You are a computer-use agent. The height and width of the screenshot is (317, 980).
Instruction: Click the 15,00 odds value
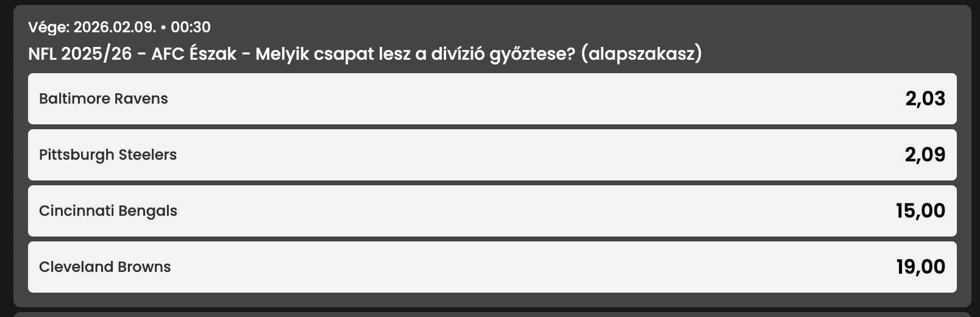point(920,211)
